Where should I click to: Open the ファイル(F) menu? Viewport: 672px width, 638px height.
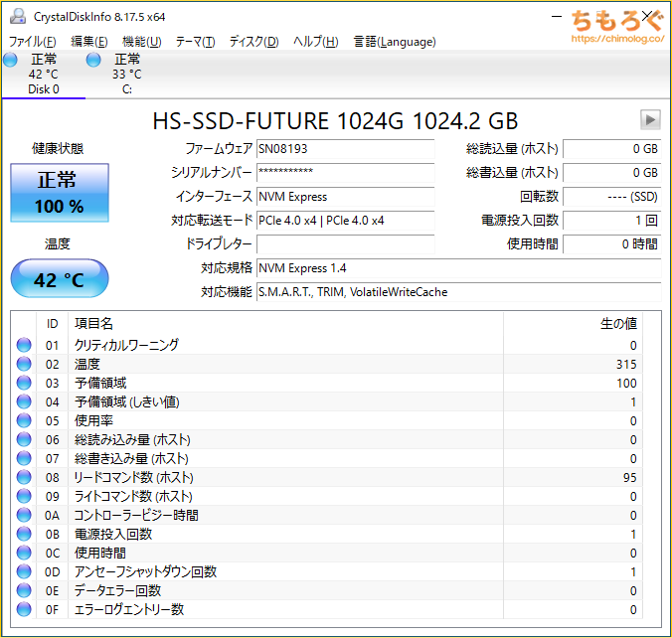click(x=33, y=42)
